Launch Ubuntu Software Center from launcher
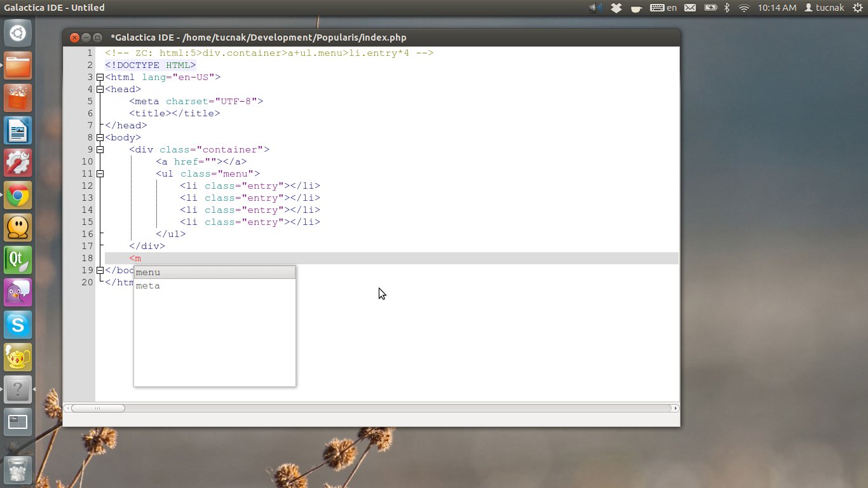 click(x=18, y=98)
